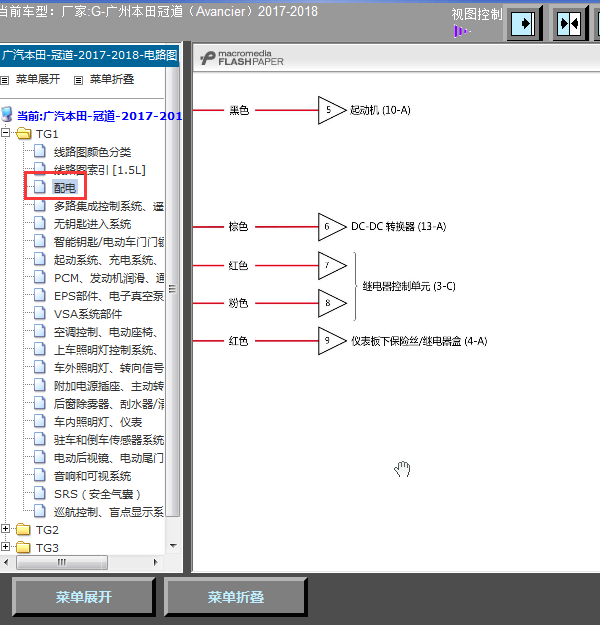Viewport: 600px width, 626px height.
Task: Open 多路集成控制系统 tree item
Action: (109, 206)
